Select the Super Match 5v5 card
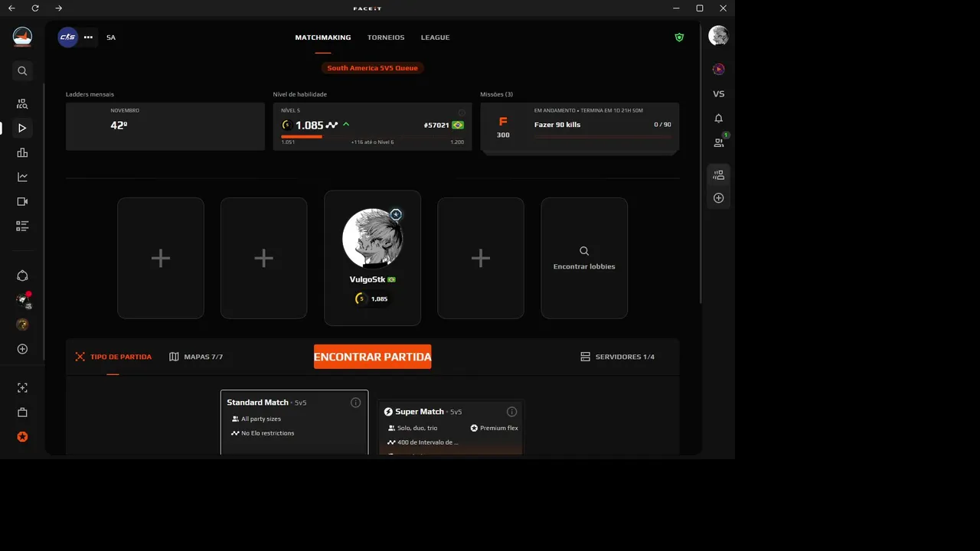This screenshot has width=980, height=551. (x=451, y=428)
